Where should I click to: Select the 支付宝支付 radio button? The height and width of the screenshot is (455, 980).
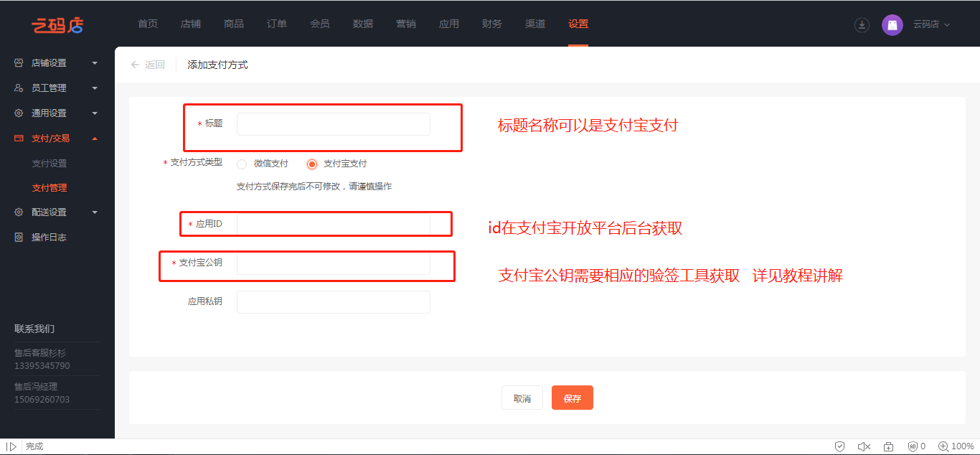pos(311,164)
